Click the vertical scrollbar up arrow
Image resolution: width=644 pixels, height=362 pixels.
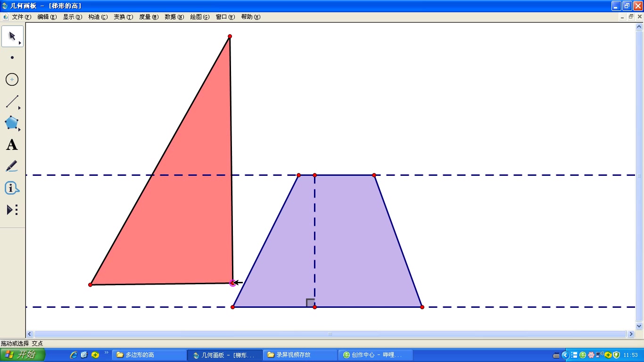639,27
